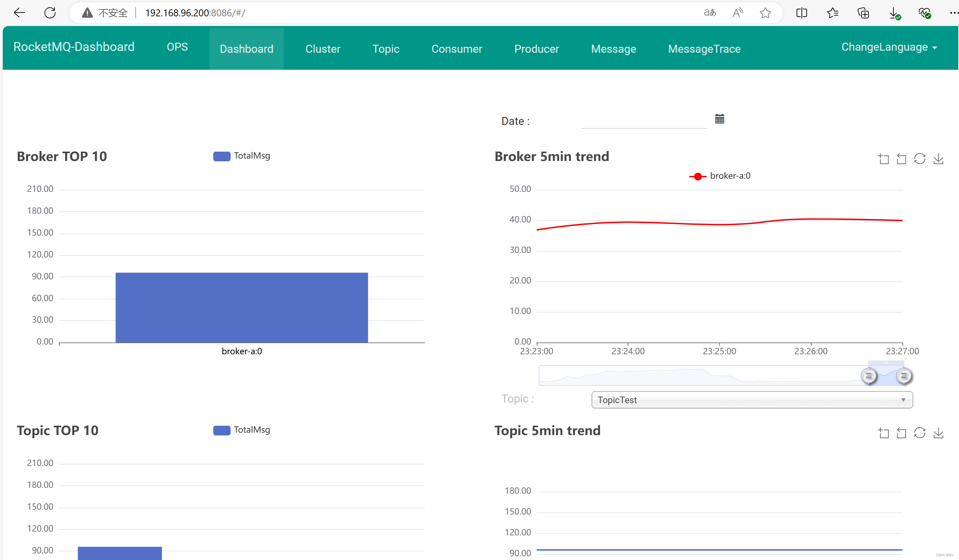Click the Cluster navigation button
959x560 pixels.
[x=323, y=49]
